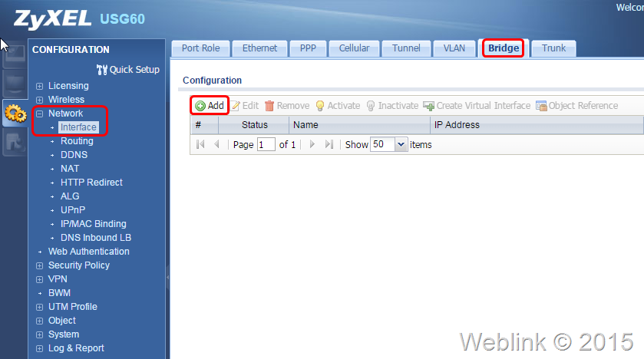This screenshot has height=359, width=644.
Task: Sort by the Name column header
Action: pyautogui.click(x=359, y=125)
